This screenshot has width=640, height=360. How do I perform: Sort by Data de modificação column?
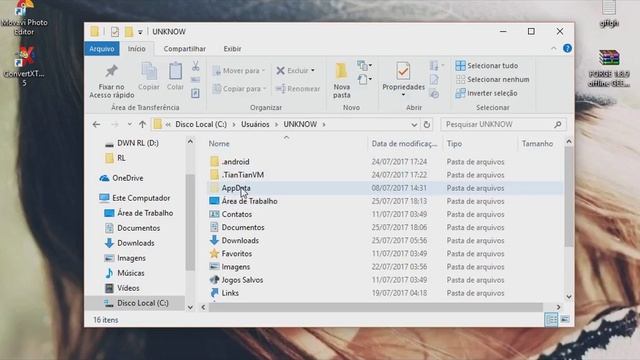click(x=404, y=144)
